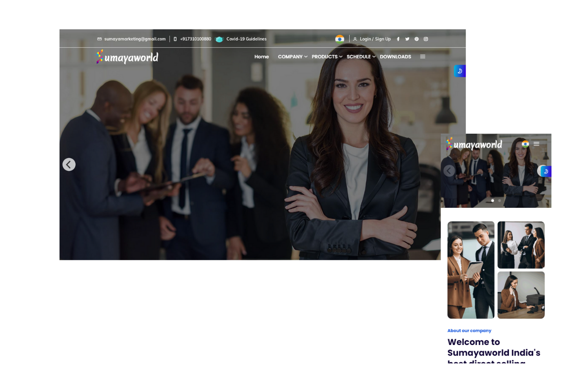588x392 pixels.
Task: Open the Twitter social link
Action: click(x=407, y=39)
